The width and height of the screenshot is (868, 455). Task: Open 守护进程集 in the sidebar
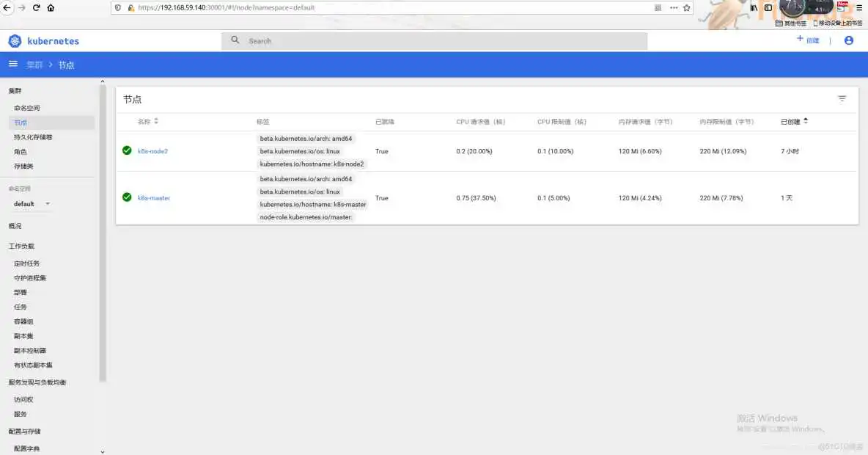pos(30,277)
